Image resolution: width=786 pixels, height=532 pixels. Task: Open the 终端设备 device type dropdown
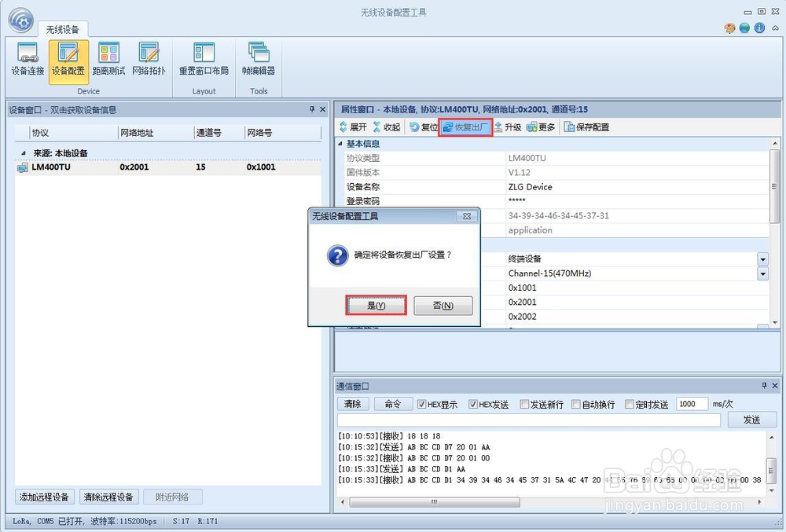762,259
